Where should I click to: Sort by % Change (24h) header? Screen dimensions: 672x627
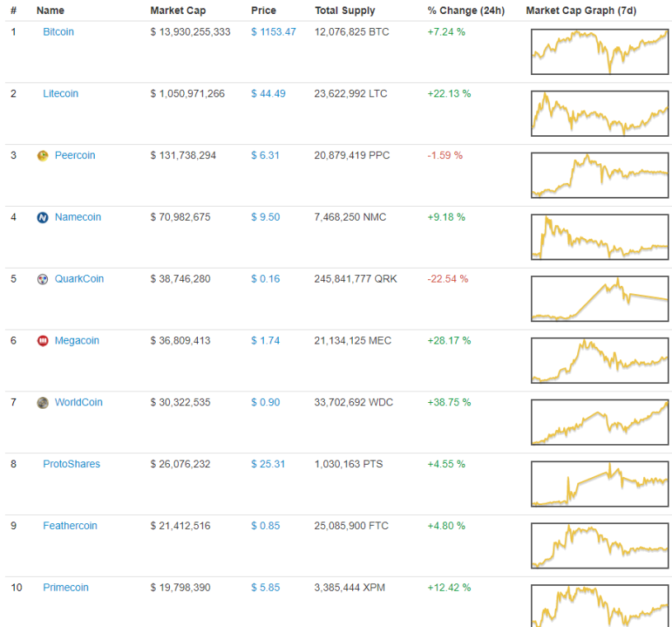pos(466,11)
